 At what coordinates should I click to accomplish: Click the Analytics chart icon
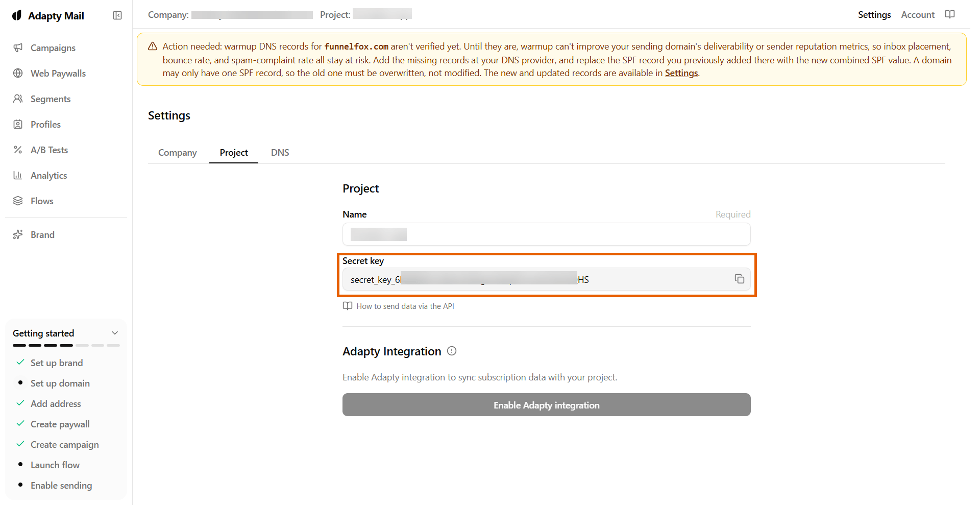(18, 175)
